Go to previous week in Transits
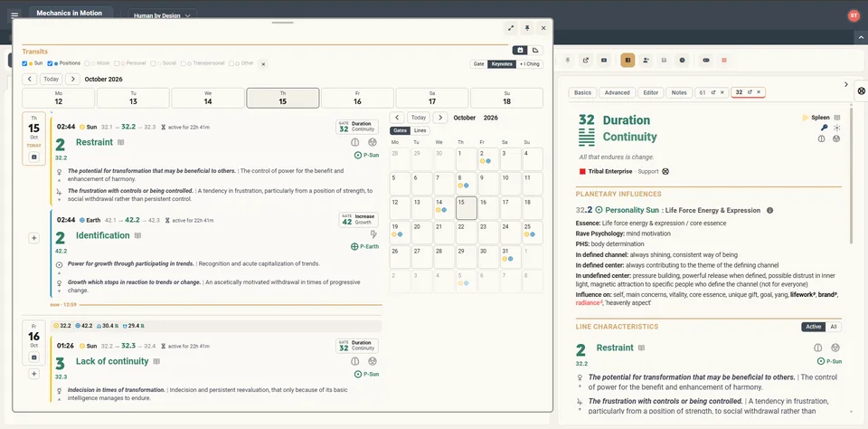Viewport: 868px width, 429px height. point(30,80)
